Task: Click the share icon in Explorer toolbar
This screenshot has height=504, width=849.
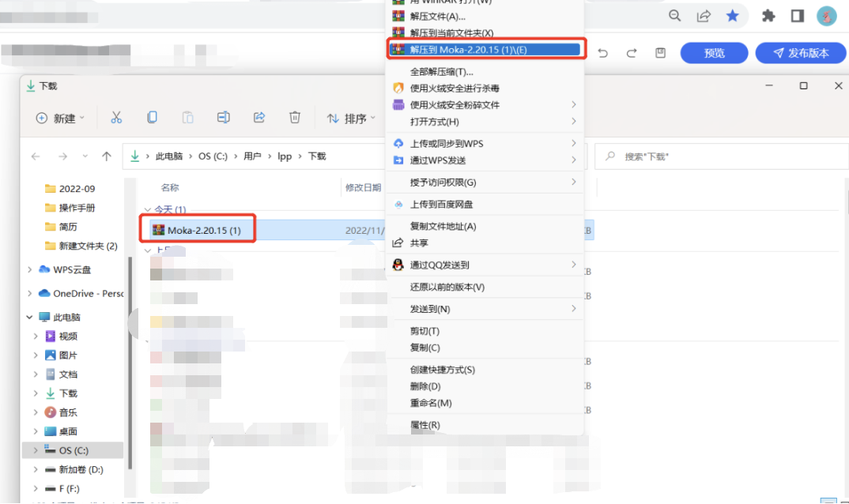Action: [x=259, y=118]
